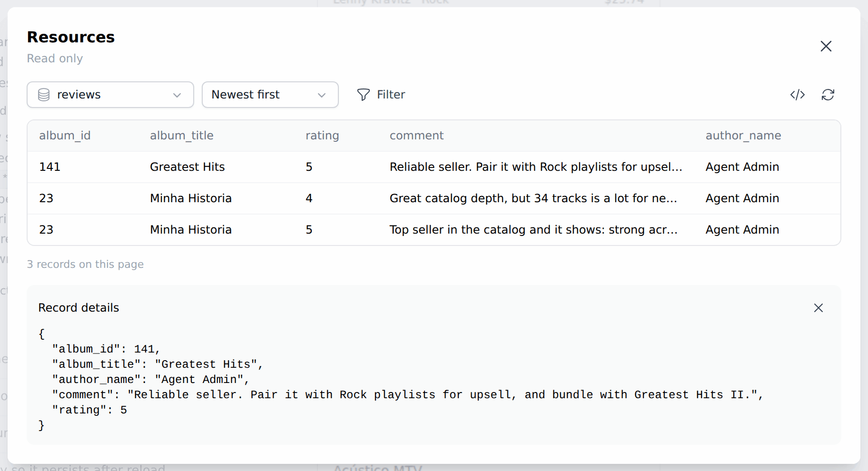Click the "album_id": 141 JSON line
This screenshot has width=868, height=471.
coord(106,349)
